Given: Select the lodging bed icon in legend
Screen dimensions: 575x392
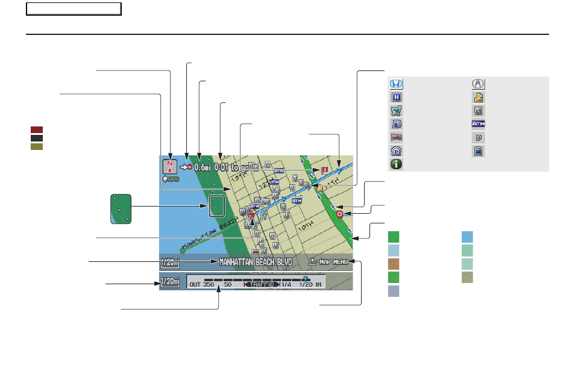Looking at the screenshot, I should (x=396, y=137).
